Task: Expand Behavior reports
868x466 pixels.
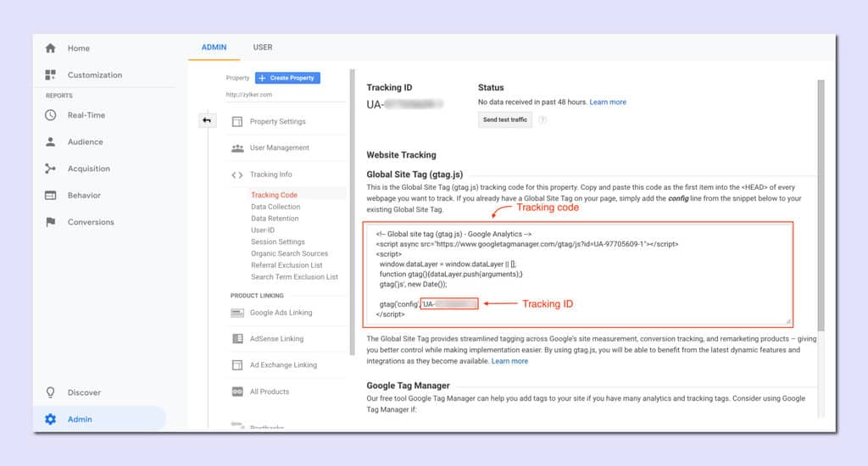Action: point(84,196)
